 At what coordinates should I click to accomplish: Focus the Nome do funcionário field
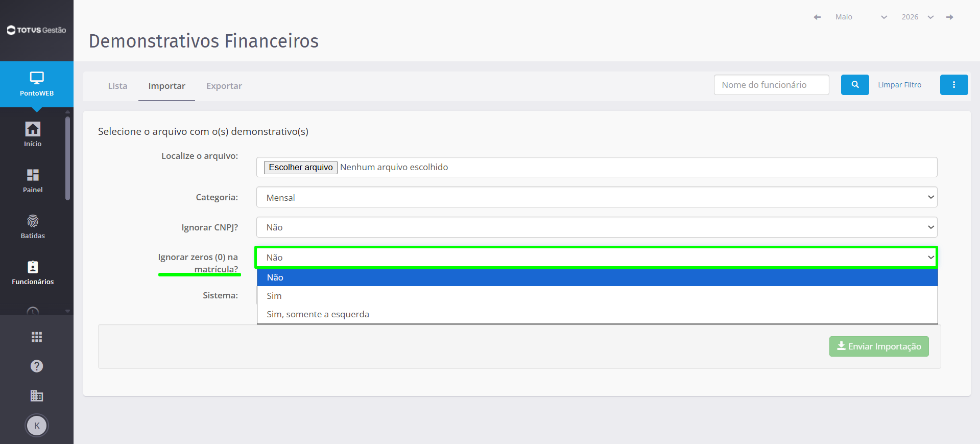771,85
